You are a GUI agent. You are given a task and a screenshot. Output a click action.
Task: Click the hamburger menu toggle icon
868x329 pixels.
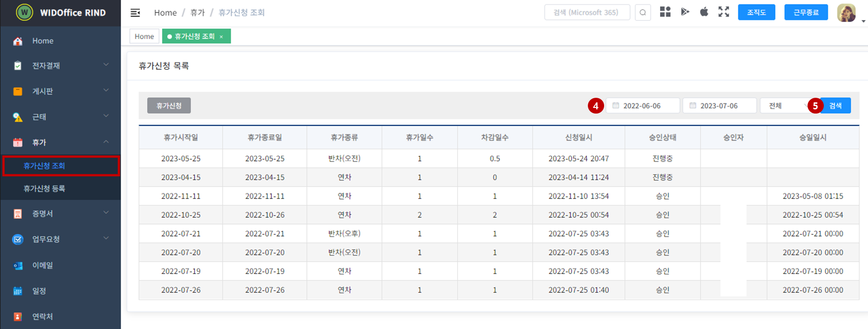135,13
